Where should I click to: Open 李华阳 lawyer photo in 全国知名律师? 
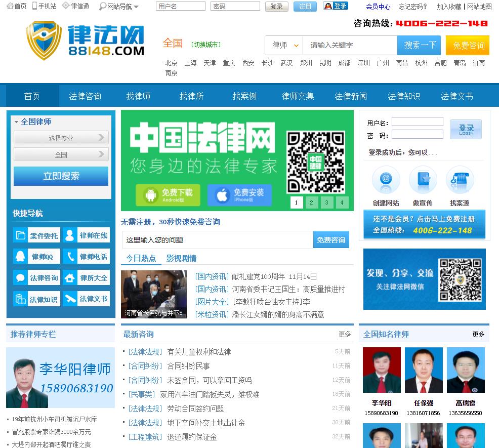[382, 370]
